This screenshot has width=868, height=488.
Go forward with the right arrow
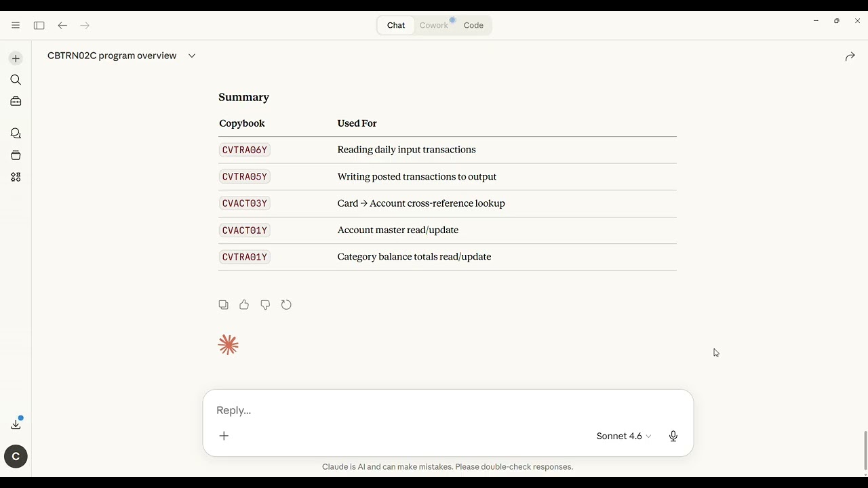point(85,25)
